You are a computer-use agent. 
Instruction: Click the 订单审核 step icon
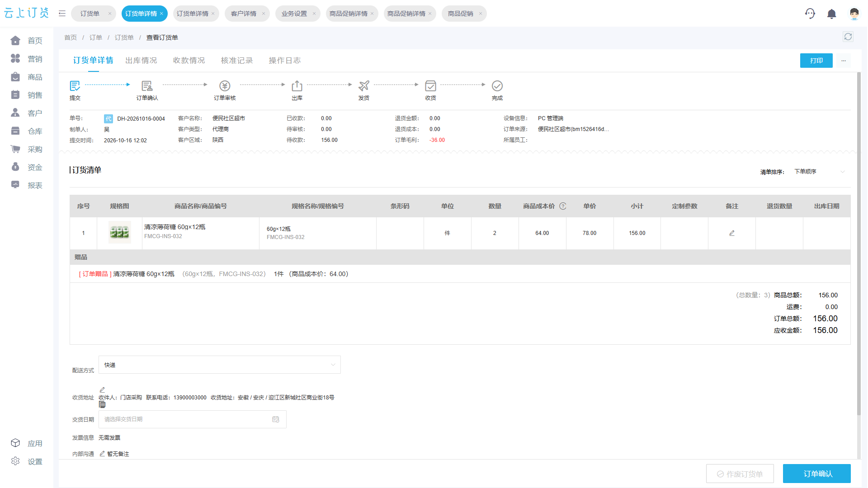point(225,86)
